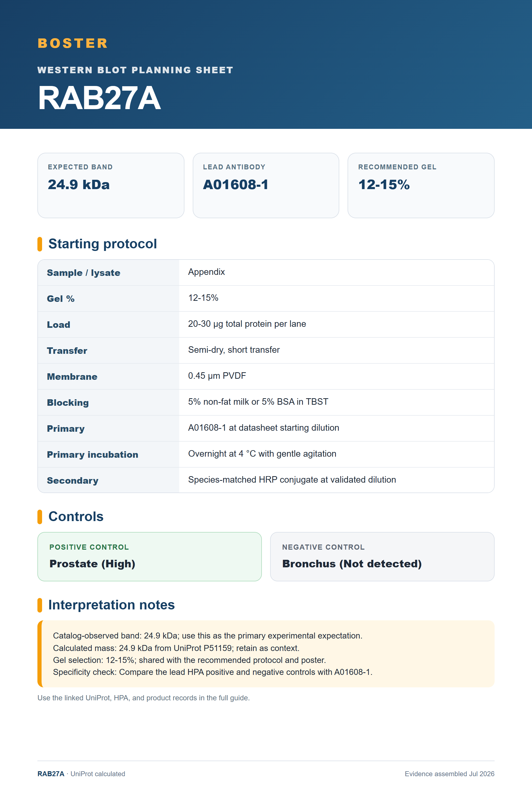Select the Recommended Gel 12-15% card
The image size is (532, 798).
click(x=421, y=185)
